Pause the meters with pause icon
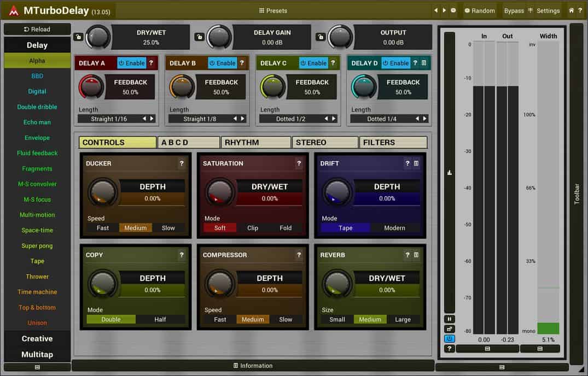 point(449,319)
